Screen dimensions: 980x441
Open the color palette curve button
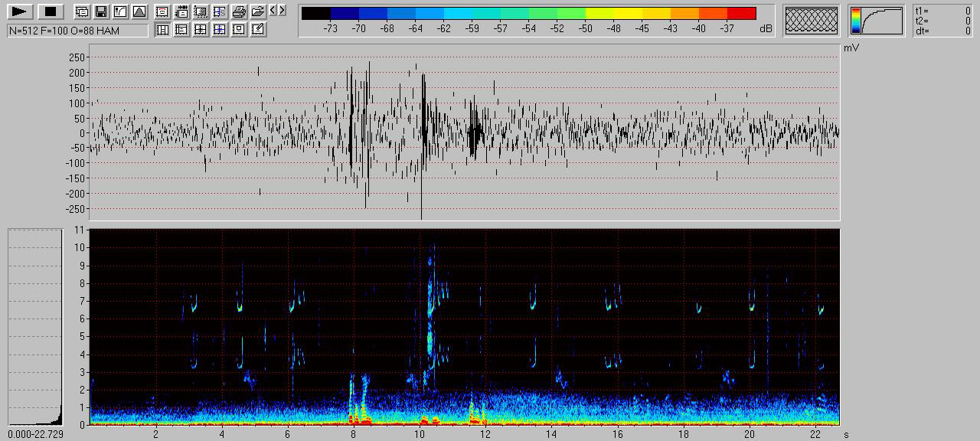(877, 20)
